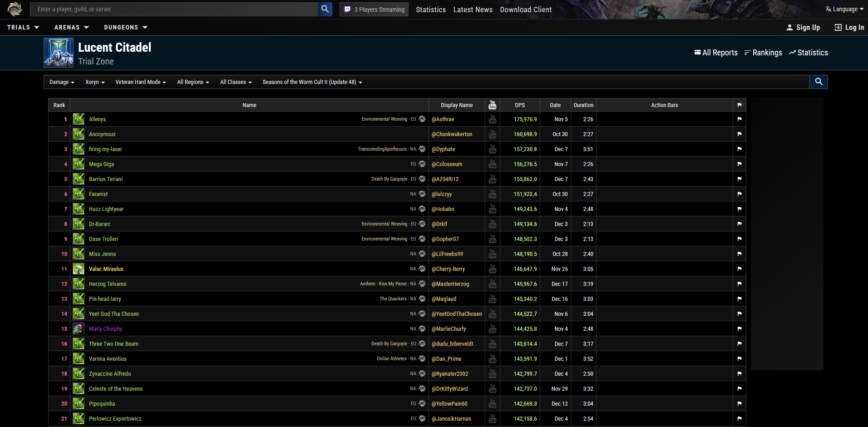
Task: Click the magnifier button beside the top search field
Action: click(x=325, y=9)
